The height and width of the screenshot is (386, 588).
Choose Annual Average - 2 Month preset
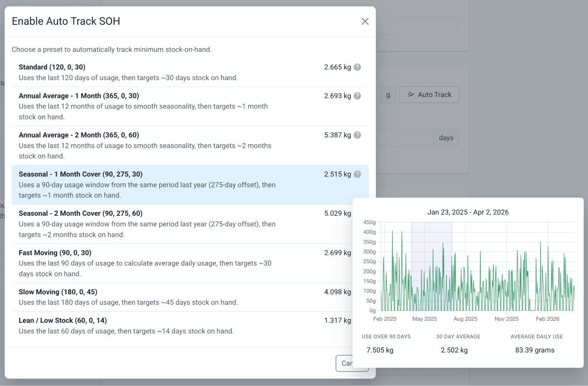click(190, 146)
